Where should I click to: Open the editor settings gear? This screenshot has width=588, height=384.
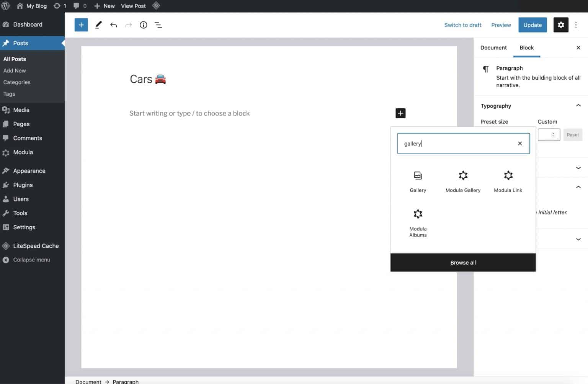tap(561, 25)
